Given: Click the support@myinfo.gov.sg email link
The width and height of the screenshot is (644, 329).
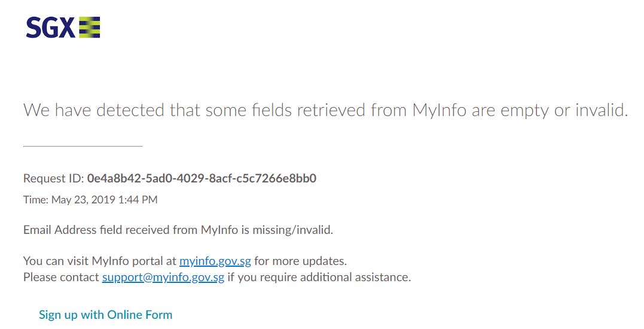Looking at the screenshot, I should click(163, 277).
